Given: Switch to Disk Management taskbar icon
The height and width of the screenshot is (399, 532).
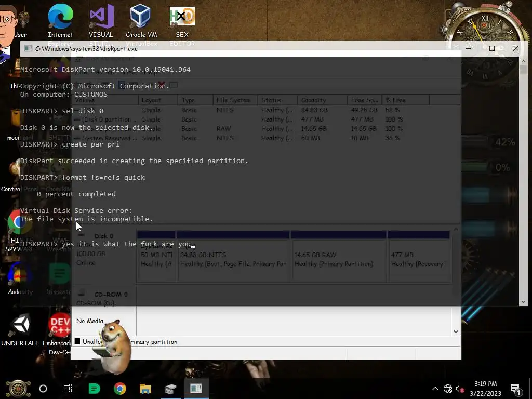Looking at the screenshot, I should (170, 389).
